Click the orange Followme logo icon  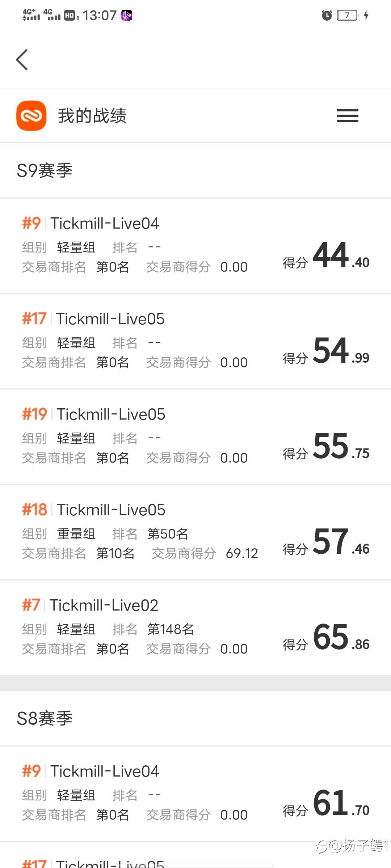pos(31,116)
